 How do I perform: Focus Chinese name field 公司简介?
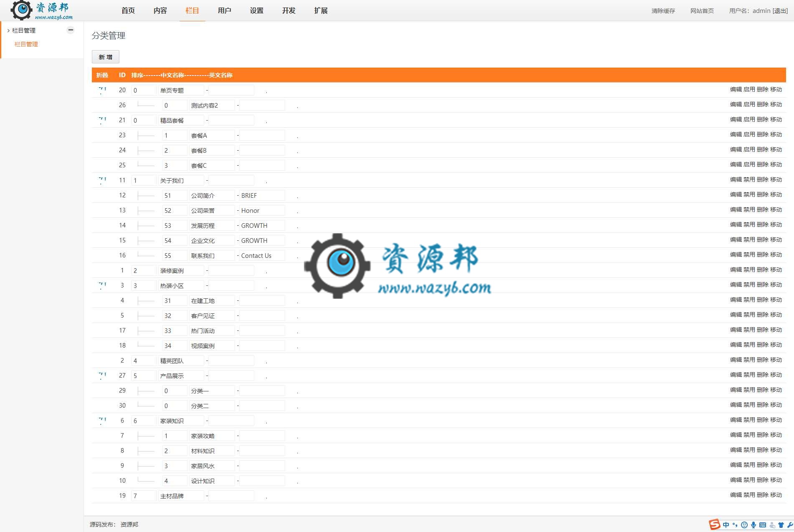tap(212, 195)
